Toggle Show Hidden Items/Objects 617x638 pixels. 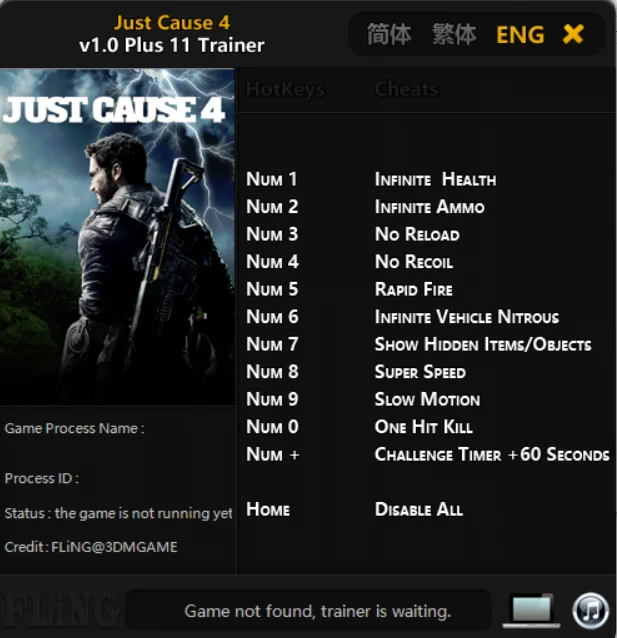(x=483, y=344)
